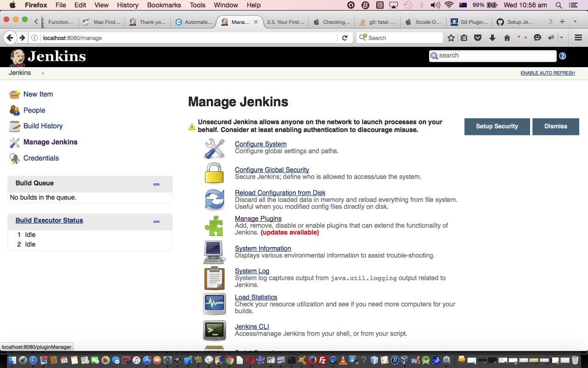Click the Firefox home icon
The height and width of the screenshot is (368, 588).
(x=507, y=38)
